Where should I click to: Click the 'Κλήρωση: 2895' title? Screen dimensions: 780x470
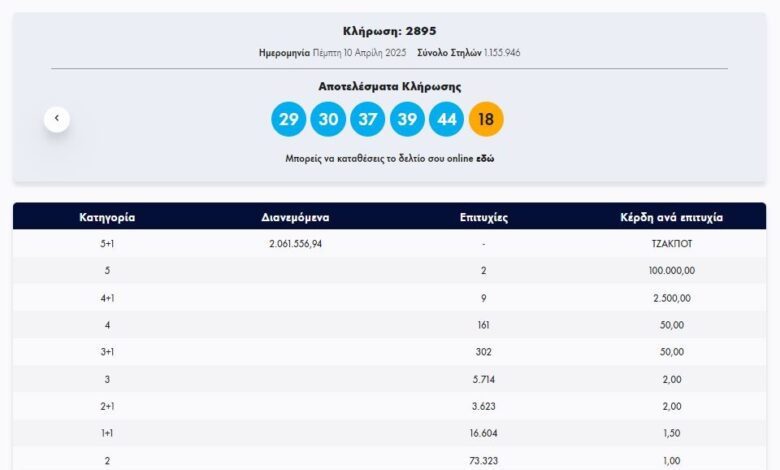point(389,31)
